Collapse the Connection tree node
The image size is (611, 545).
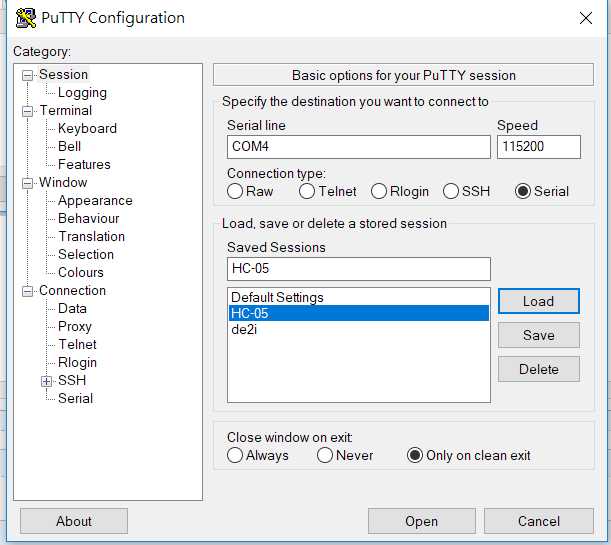click(x=27, y=291)
